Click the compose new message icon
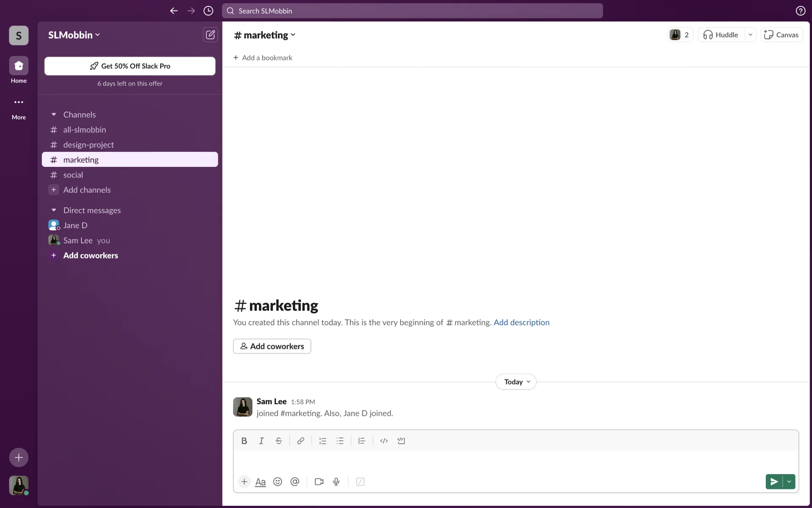Viewport: 812px width, 508px height. click(210, 35)
